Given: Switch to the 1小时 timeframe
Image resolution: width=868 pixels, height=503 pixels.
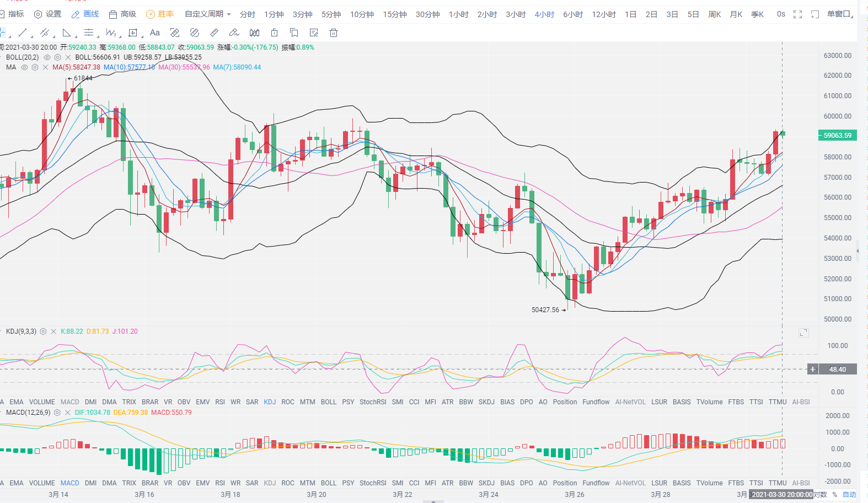Looking at the screenshot, I should 458,14.
